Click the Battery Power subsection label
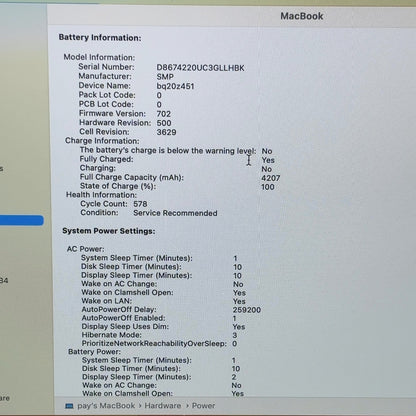This screenshot has height=416, width=416. [x=94, y=352]
